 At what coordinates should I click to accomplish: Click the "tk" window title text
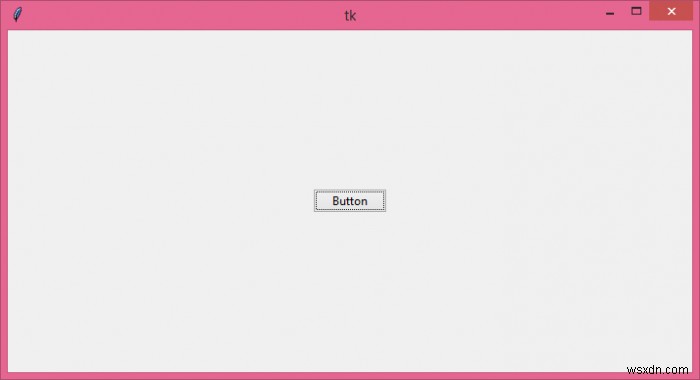pyautogui.click(x=350, y=16)
